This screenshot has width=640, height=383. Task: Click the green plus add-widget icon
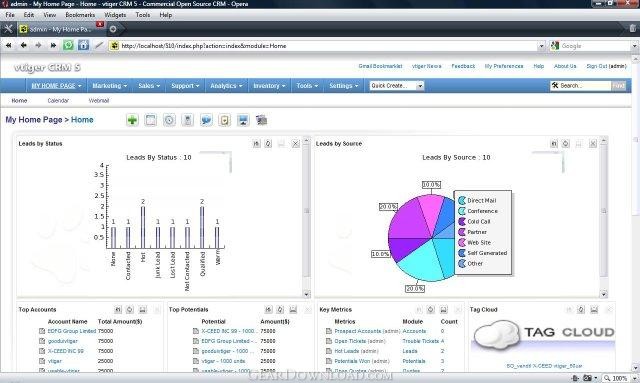(132, 120)
